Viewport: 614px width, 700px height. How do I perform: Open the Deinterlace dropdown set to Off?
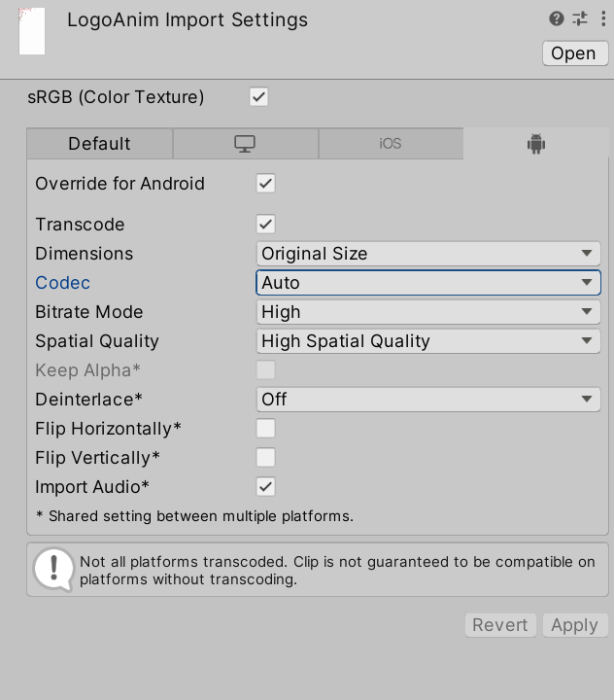[428, 400]
